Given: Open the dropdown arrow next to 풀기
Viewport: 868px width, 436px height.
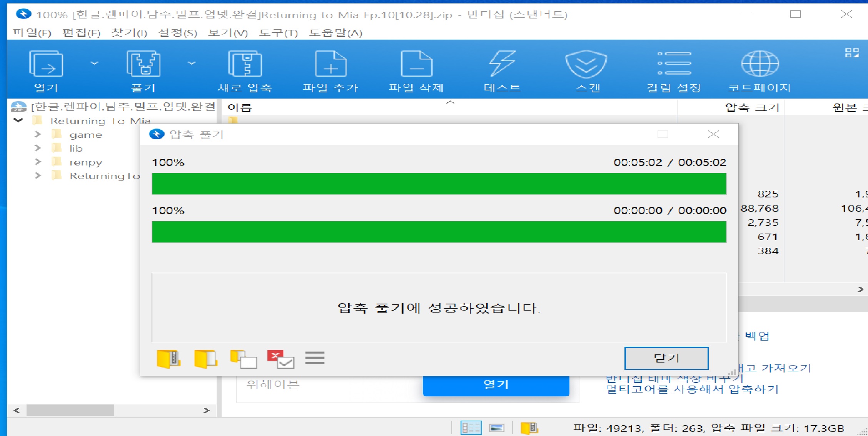Looking at the screenshot, I should [192, 63].
